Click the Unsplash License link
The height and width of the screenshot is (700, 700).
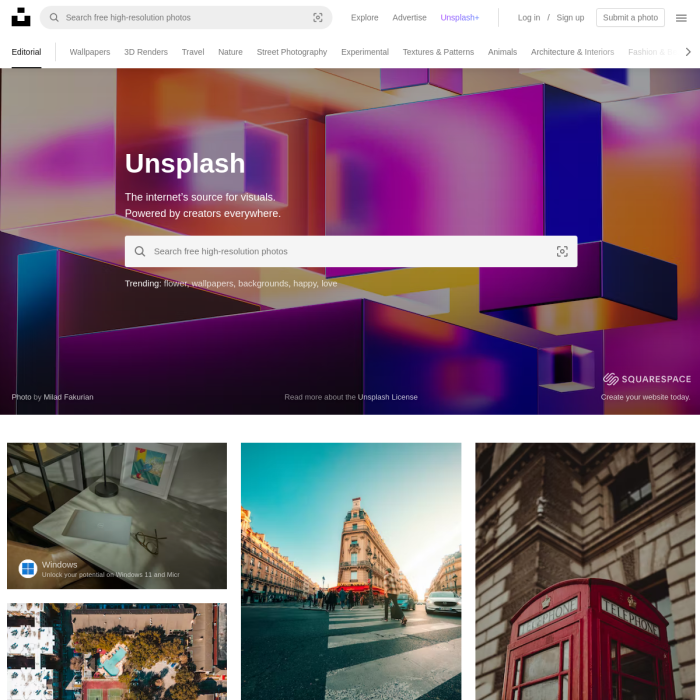tap(388, 397)
